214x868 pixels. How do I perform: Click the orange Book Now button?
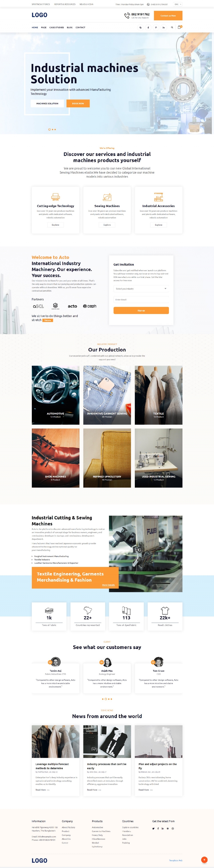tap(78, 103)
